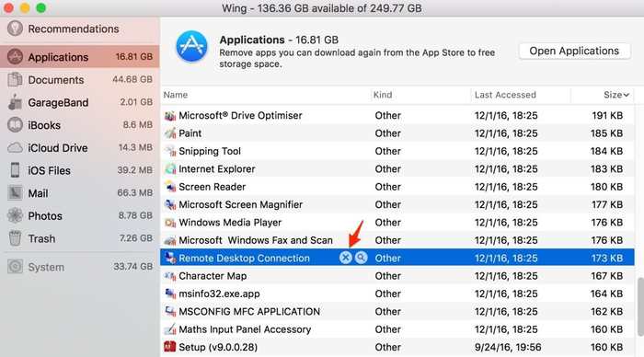644x357 pixels.
Task: Click the Open Applications button
Action: click(574, 51)
